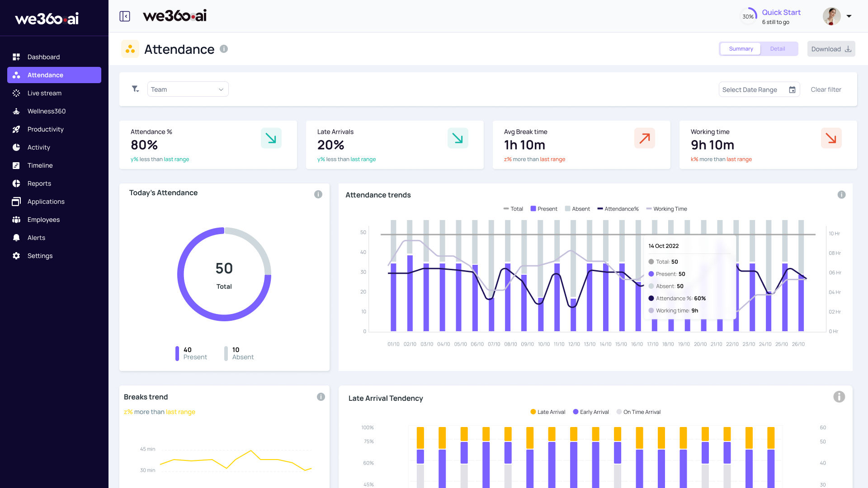Expand the Team dropdown
The image size is (868, 488).
(x=188, y=89)
